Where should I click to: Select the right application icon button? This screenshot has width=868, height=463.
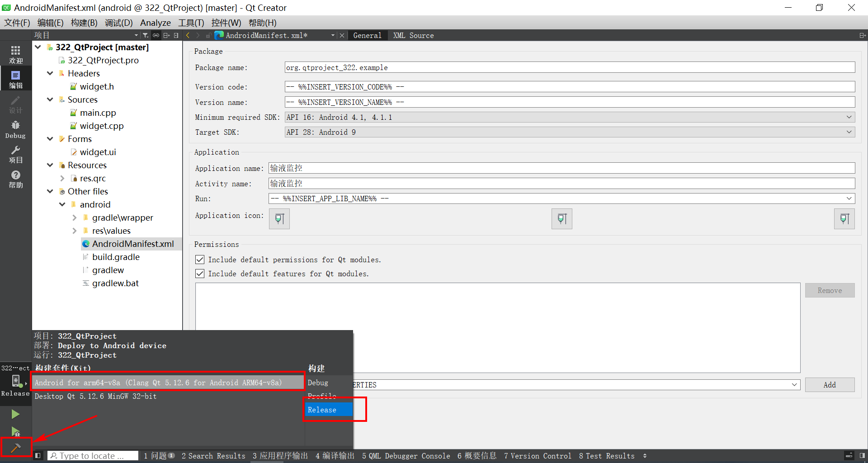(844, 219)
